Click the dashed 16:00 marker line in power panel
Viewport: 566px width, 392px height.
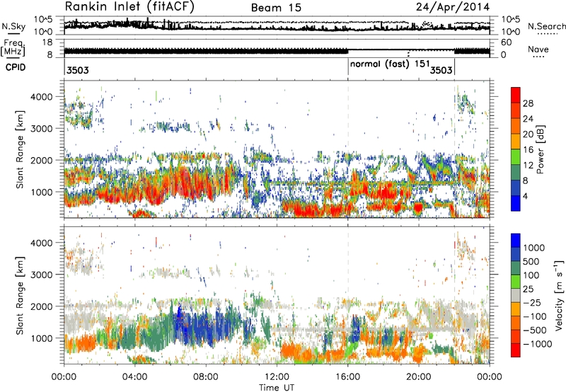pos(348,149)
